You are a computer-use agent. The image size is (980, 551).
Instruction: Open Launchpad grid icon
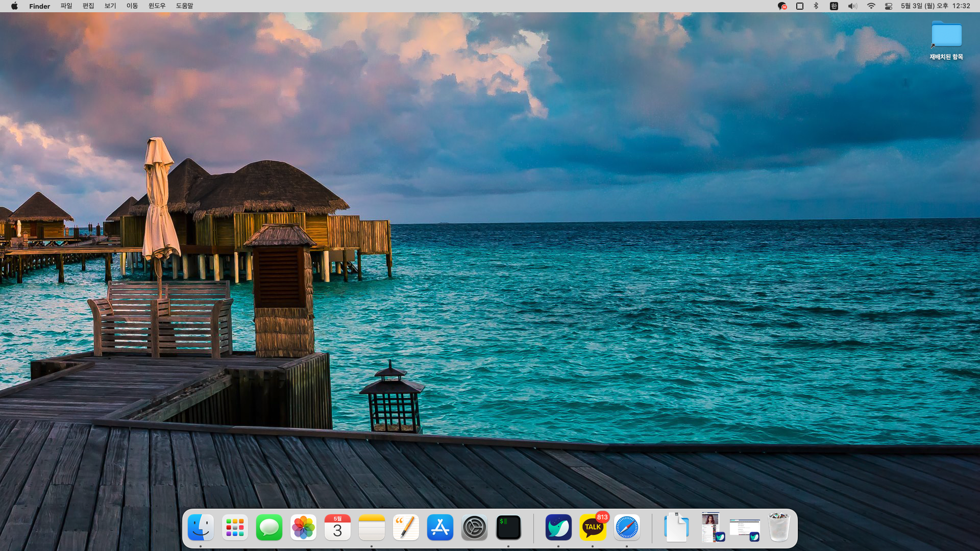click(235, 528)
